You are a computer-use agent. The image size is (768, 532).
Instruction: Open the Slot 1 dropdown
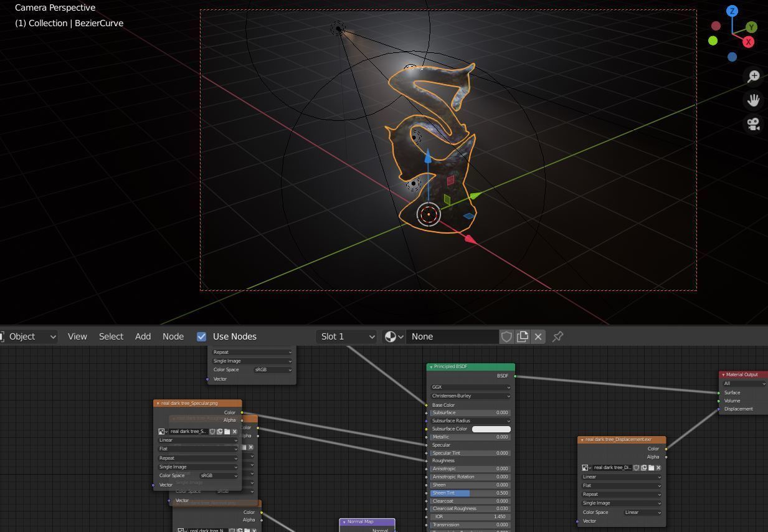pos(346,336)
